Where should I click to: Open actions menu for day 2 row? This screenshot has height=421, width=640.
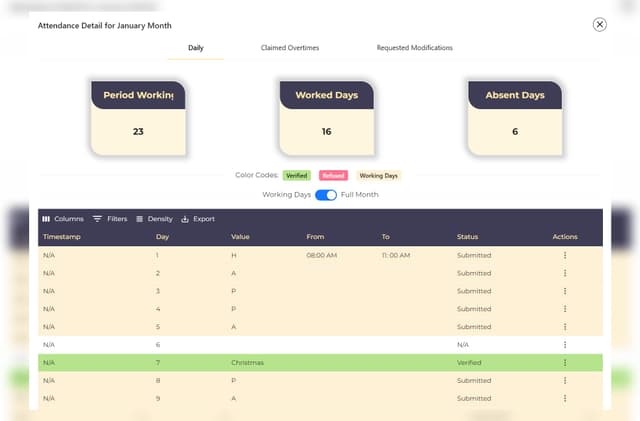(x=565, y=273)
